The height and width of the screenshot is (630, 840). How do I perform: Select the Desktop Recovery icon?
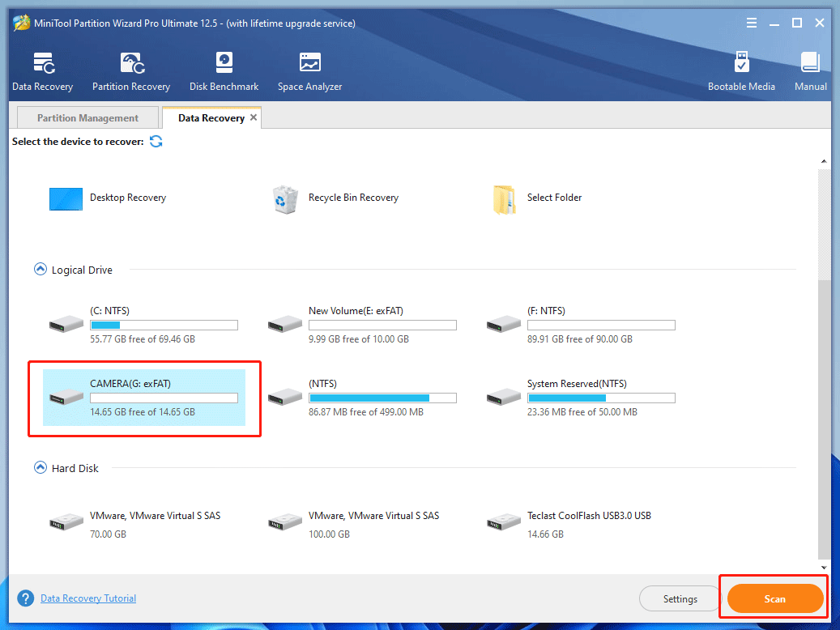coord(66,198)
